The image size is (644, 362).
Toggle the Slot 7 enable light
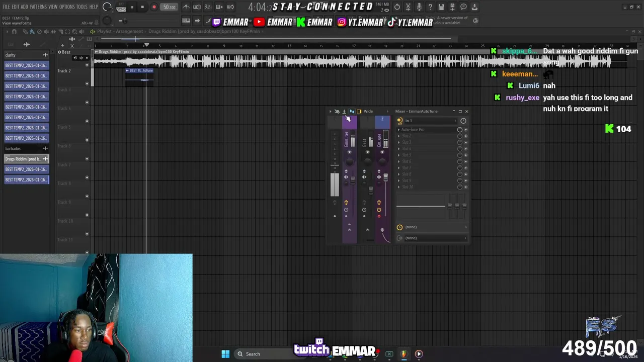coord(465,168)
